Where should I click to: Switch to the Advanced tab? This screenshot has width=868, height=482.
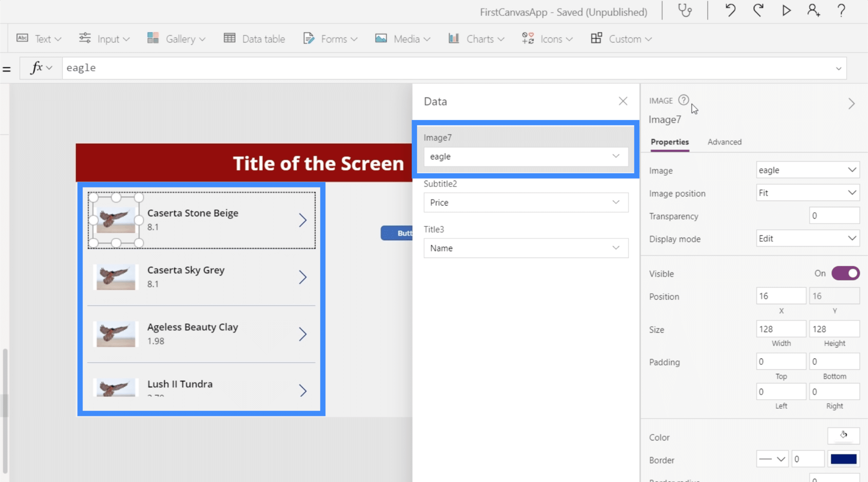(x=725, y=142)
